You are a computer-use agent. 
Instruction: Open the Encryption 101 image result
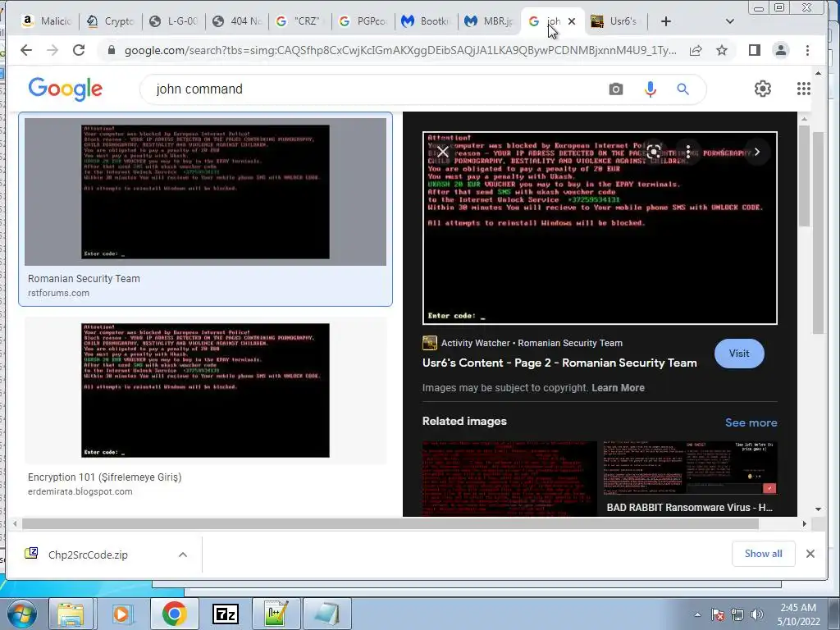click(x=205, y=390)
